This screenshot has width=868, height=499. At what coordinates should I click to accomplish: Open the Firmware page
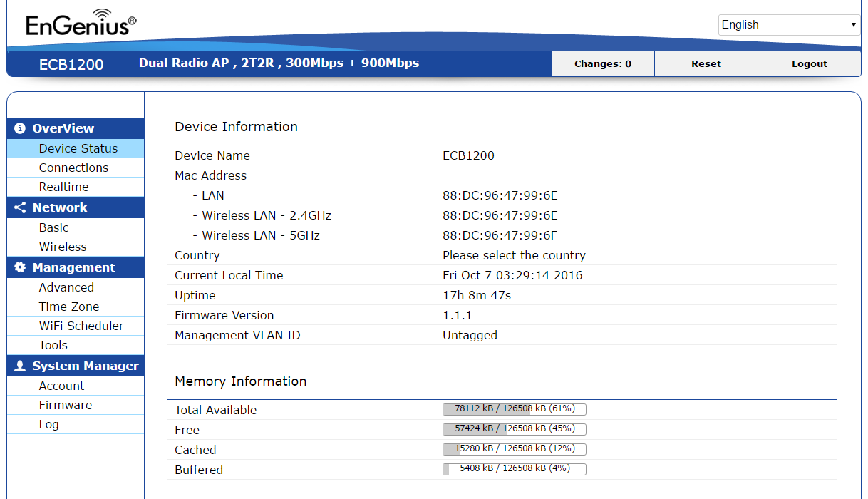tap(76, 405)
